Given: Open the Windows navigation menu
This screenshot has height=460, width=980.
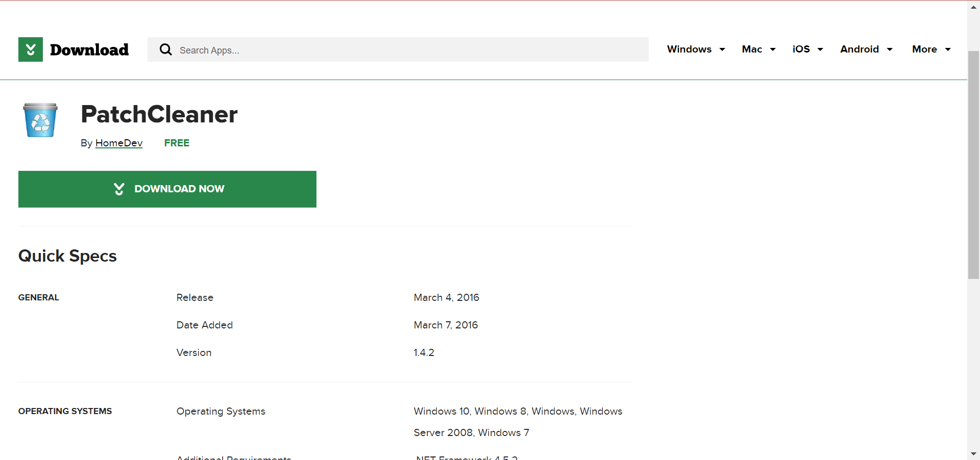Looking at the screenshot, I should [x=689, y=49].
